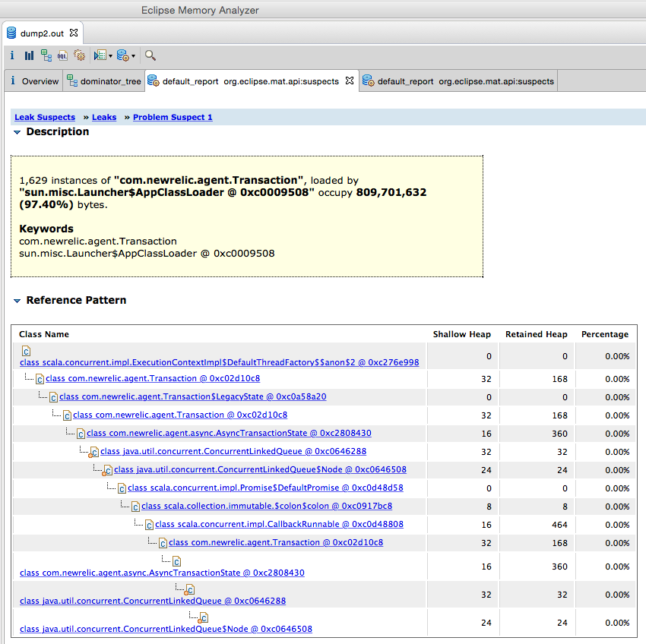Click class icon beside CallbackRunnable row
Screen dimensions: 646x644
149,525
